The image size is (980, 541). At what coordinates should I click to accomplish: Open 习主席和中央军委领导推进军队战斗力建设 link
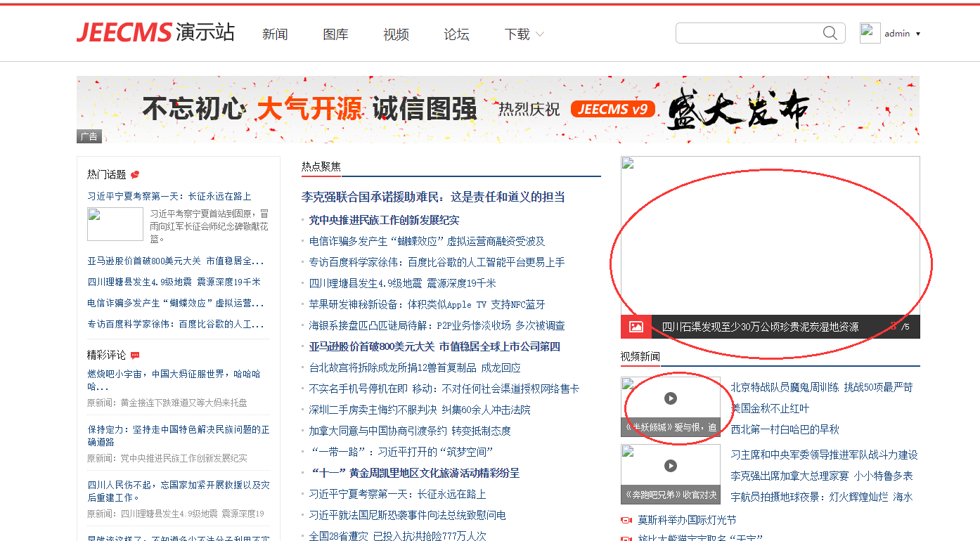824,455
